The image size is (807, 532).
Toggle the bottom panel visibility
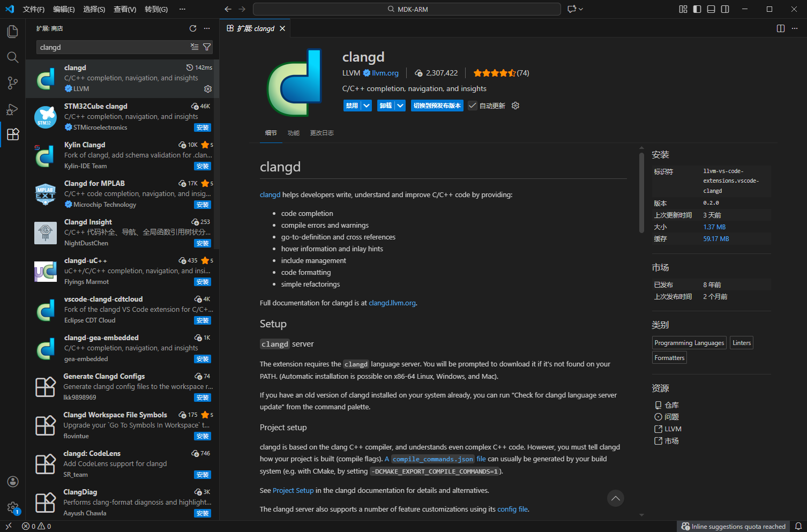point(711,9)
